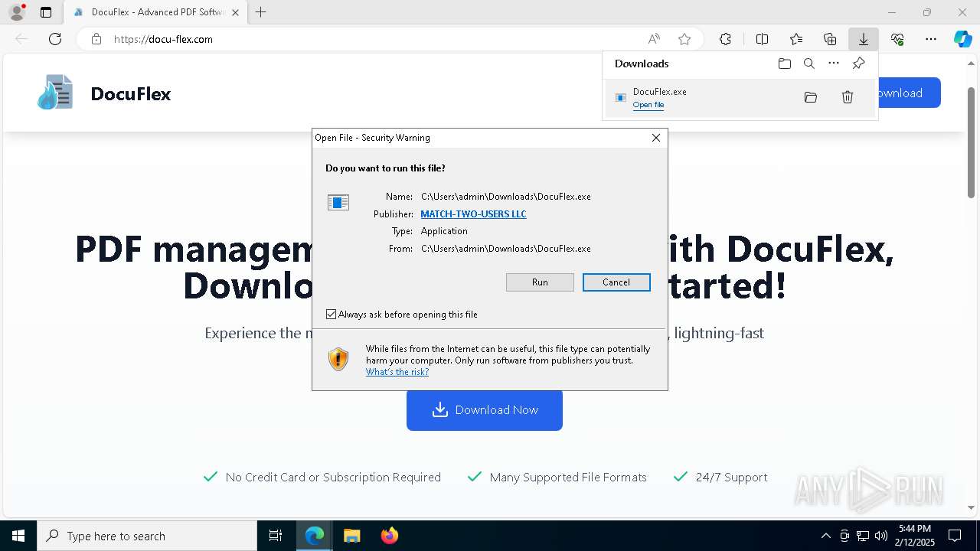The image size is (980, 551).
Task: Toggle the Downloads toolbar button
Action: pos(864,39)
